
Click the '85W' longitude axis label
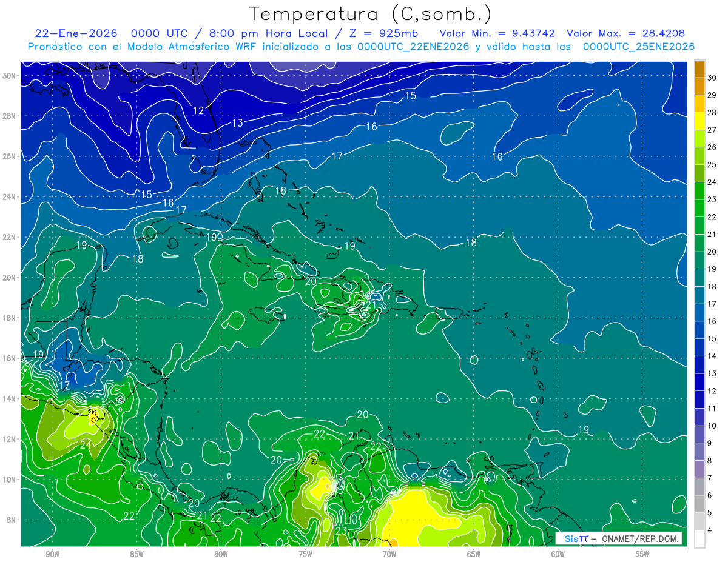pyautogui.click(x=136, y=555)
